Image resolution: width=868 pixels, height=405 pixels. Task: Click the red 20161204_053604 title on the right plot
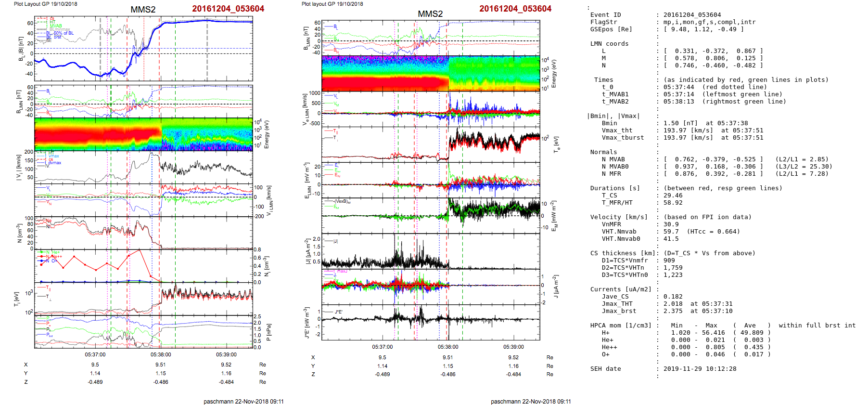[x=515, y=9]
